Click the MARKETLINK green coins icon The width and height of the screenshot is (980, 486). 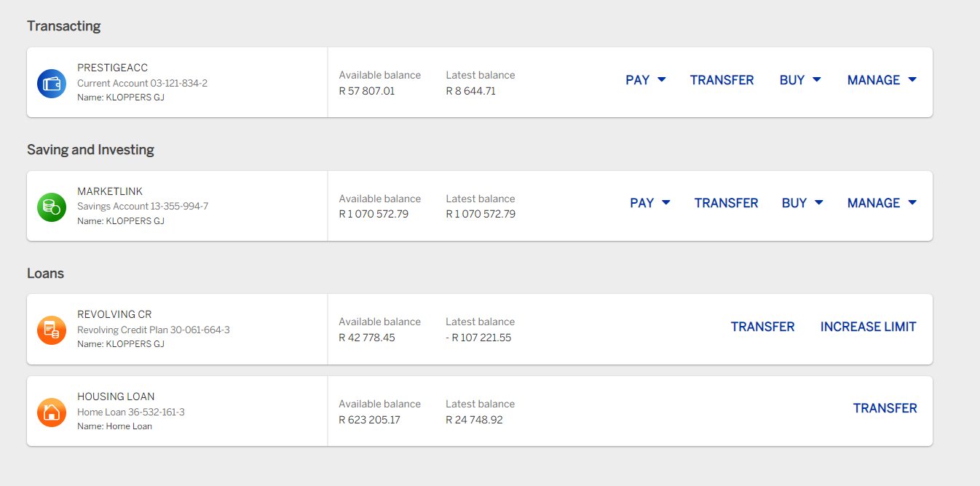click(52, 207)
